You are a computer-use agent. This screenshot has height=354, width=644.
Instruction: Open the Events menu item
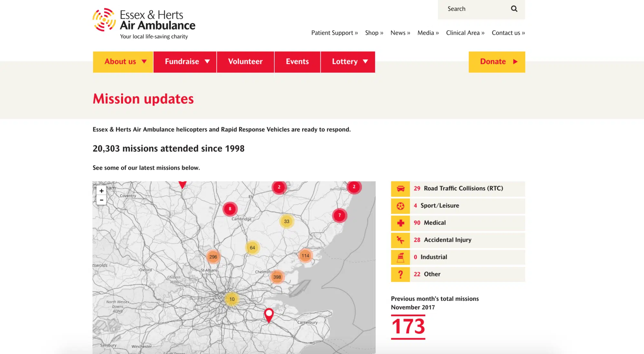297,62
